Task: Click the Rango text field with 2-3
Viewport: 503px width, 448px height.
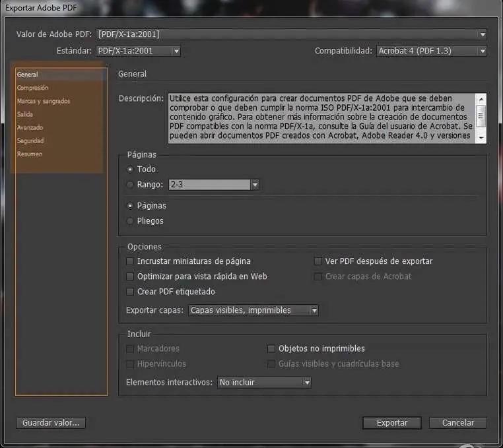Action: pos(209,185)
